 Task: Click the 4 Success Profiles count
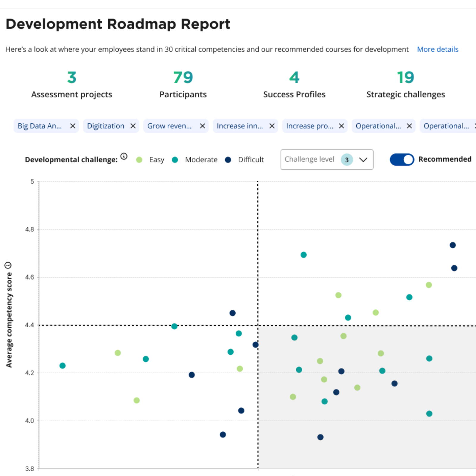(294, 77)
